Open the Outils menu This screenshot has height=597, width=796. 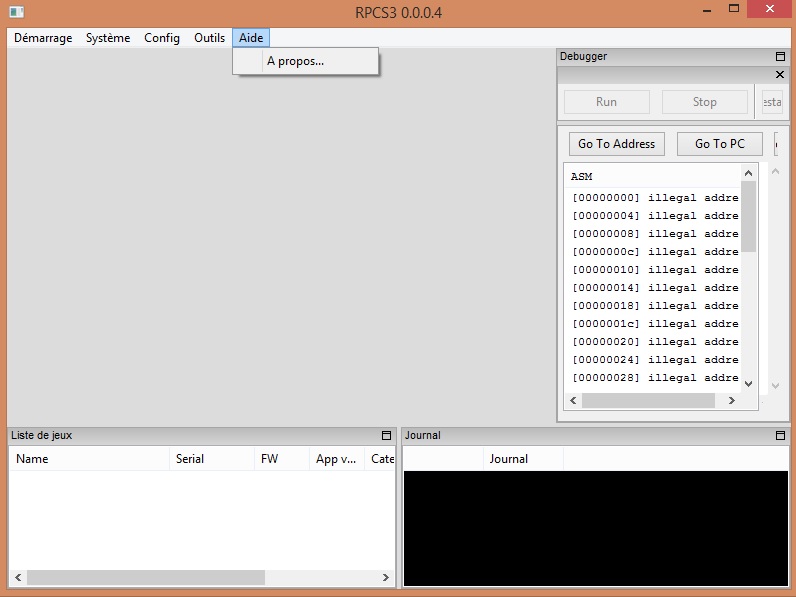pyautogui.click(x=209, y=38)
